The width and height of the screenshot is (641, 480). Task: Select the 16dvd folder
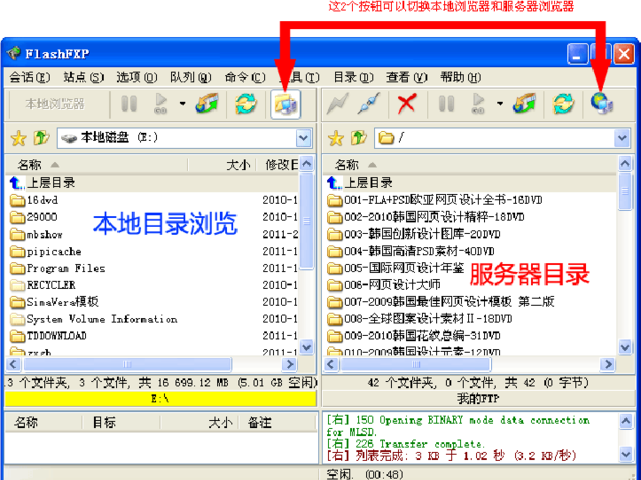pos(34,200)
